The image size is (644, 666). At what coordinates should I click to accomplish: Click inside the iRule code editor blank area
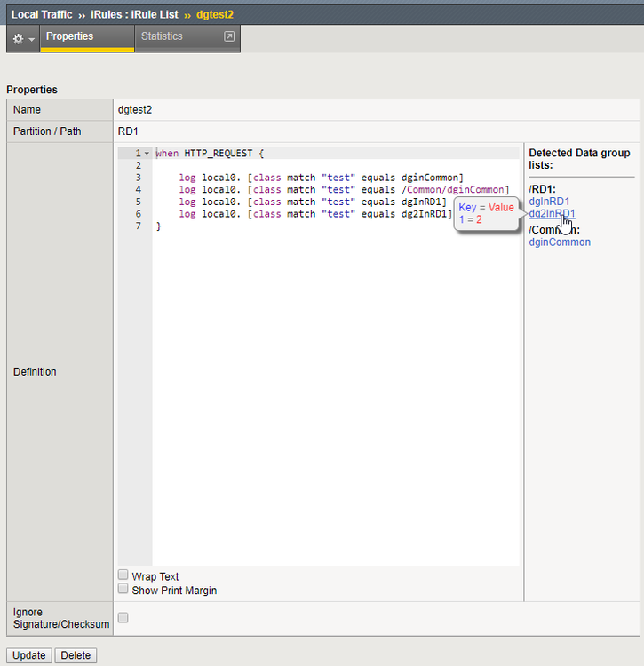(x=336, y=400)
